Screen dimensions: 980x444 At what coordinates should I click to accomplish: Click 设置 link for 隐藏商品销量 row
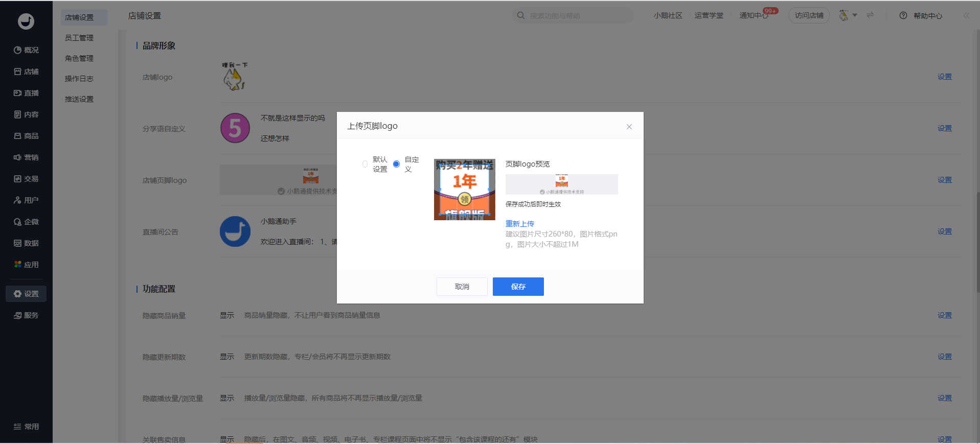click(944, 315)
